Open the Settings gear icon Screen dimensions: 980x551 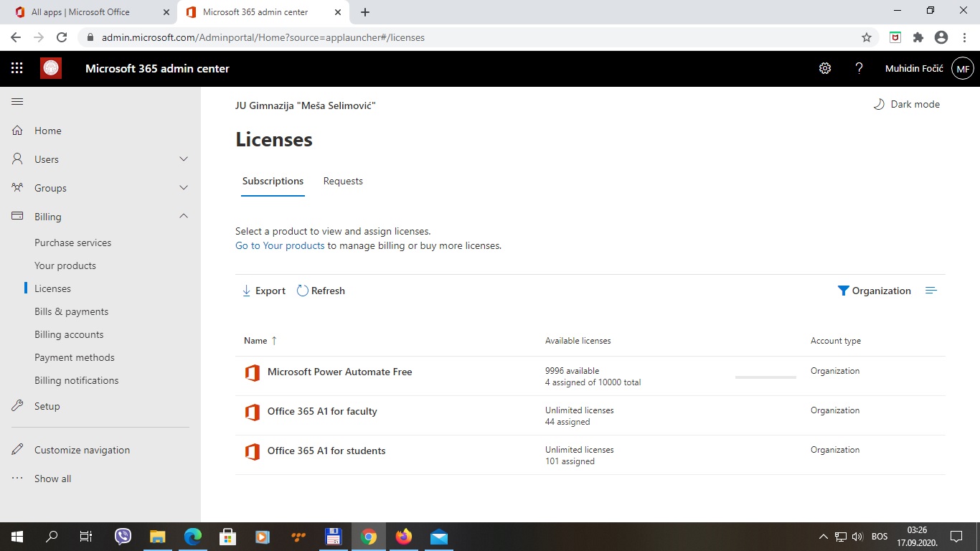tap(825, 69)
